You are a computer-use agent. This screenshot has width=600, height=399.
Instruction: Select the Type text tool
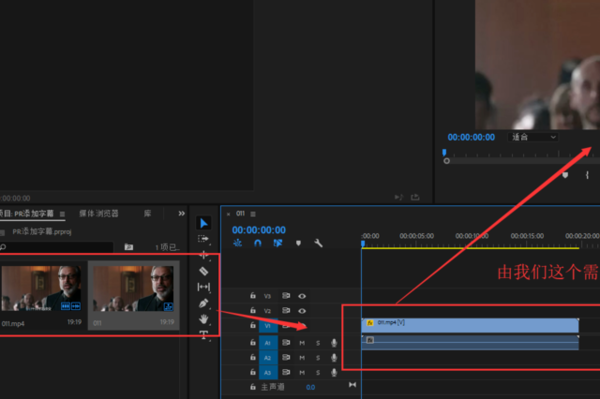[x=204, y=335]
